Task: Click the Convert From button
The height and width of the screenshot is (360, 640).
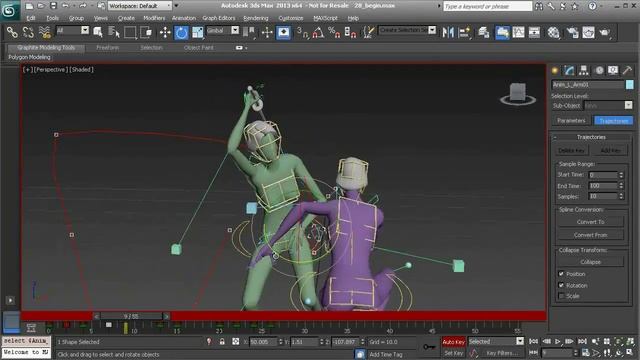Action: tap(590, 235)
